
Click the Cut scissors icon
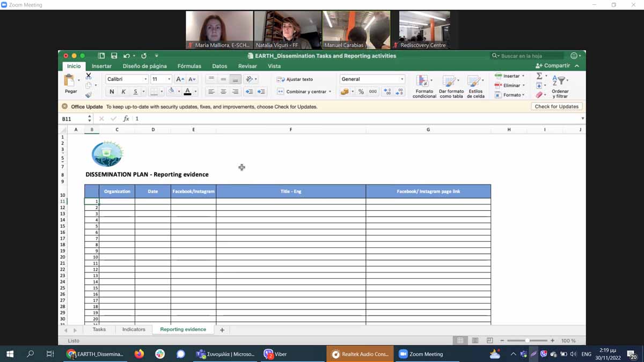[89, 76]
